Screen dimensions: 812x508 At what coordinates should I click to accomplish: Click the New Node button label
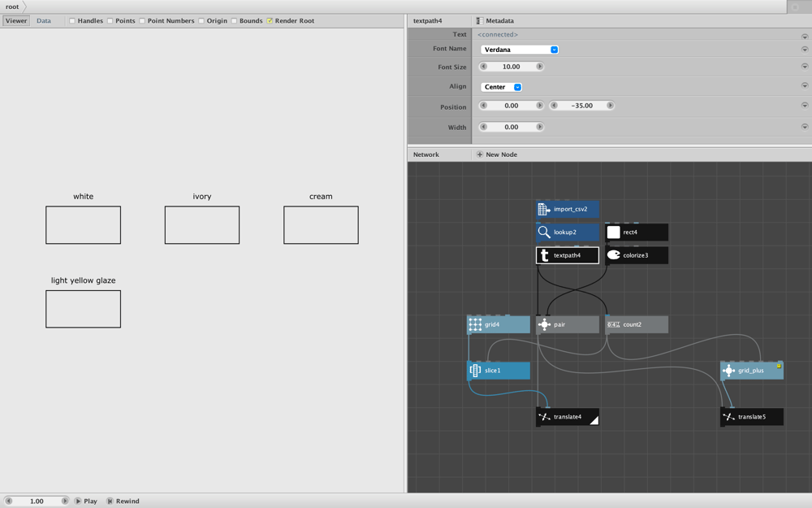tap(501, 154)
